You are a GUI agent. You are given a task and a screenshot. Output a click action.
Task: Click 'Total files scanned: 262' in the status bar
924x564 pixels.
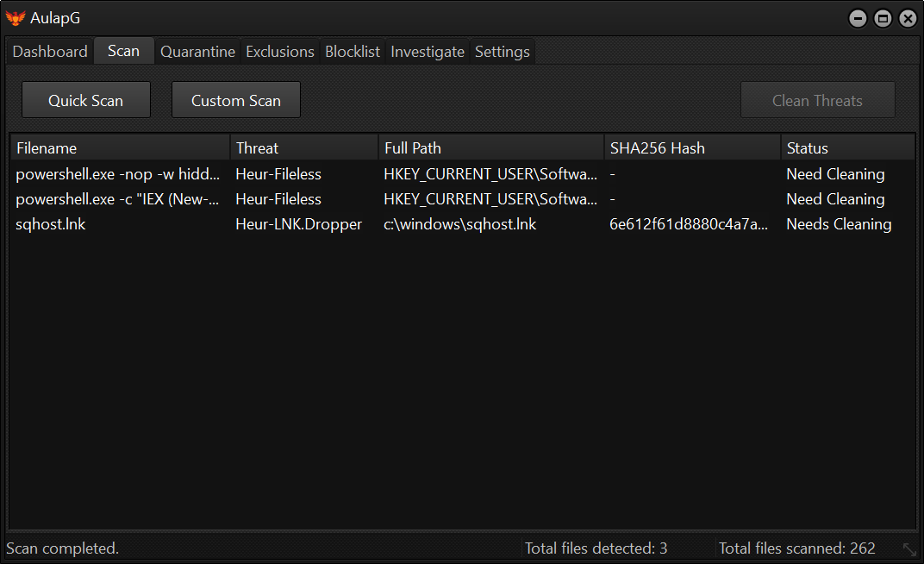pyautogui.click(x=796, y=548)
